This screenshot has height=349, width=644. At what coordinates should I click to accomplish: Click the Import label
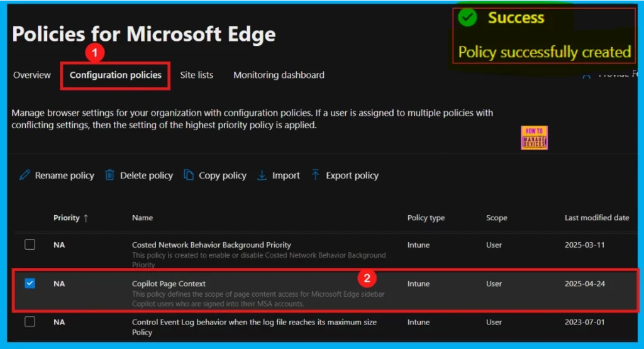pyautogui.click(x=286, y=175)
